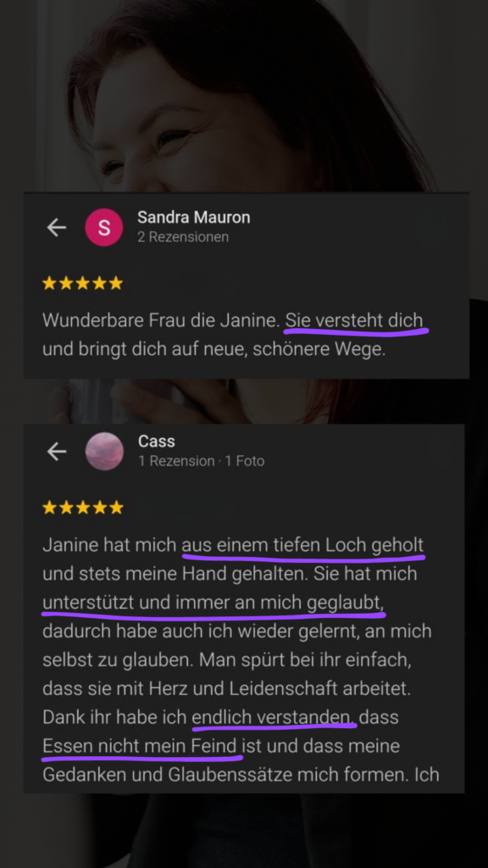Open Cass's 1 Rezension · 1 Foto info
Viewport: 488px width, 868px height.
(x=202, y=461)
